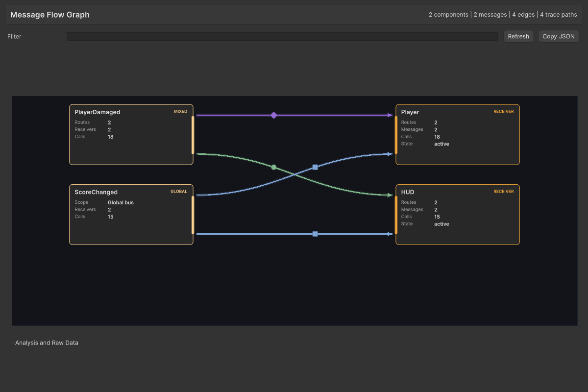Image resolution: width=588 pixels, height=392 pixels.
Task: Click the GLOBAL badge on ScoreChanged
Action: point(179,192)
